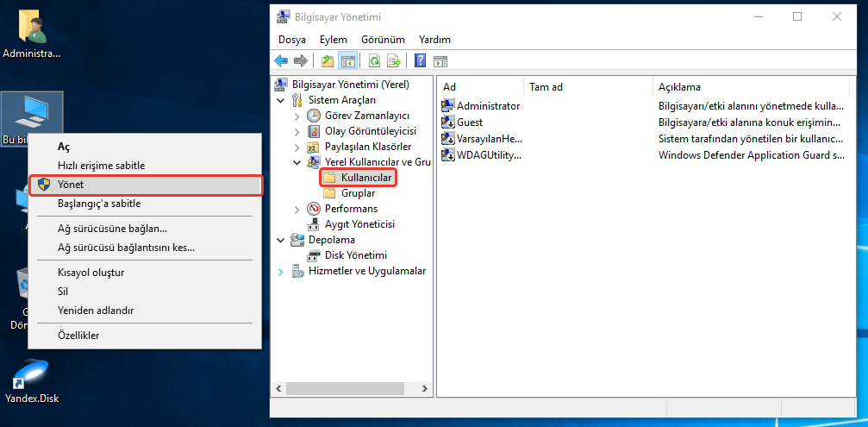Click the Up One Level folder icon
Image resolution: width=868 pixels, height=427 pixels.
point(327,60)
